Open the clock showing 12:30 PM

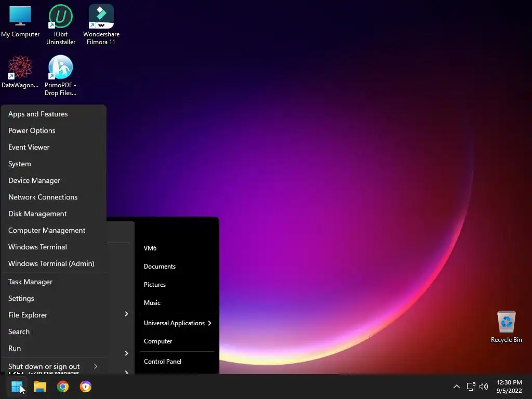coord(509,387)
